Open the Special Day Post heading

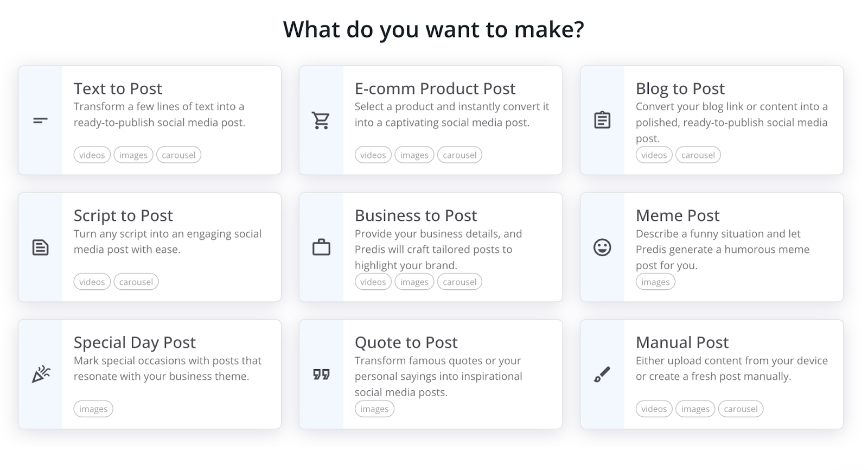(x=135, y=342)
